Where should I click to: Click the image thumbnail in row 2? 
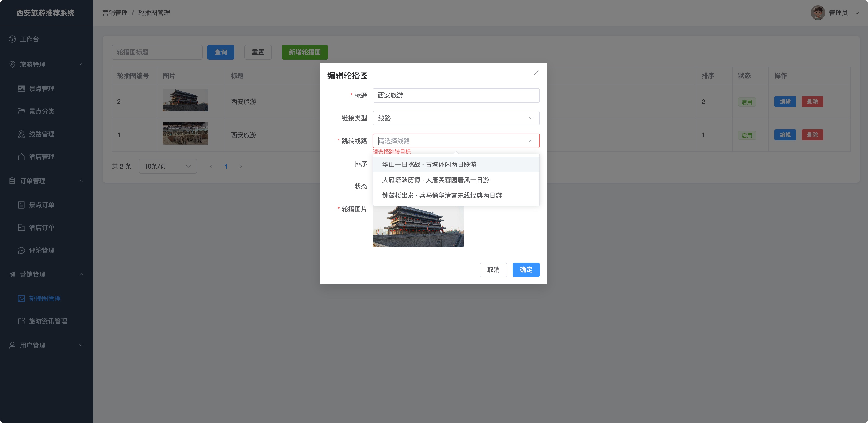pos(185,100)
